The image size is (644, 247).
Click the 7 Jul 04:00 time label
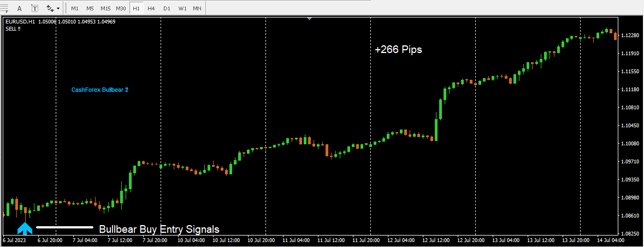tap(85, 240)
